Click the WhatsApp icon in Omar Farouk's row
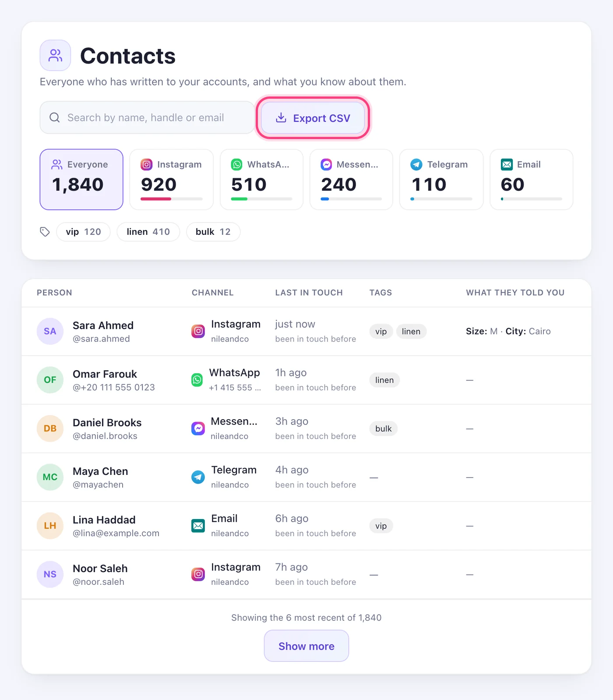 (197, 380)
